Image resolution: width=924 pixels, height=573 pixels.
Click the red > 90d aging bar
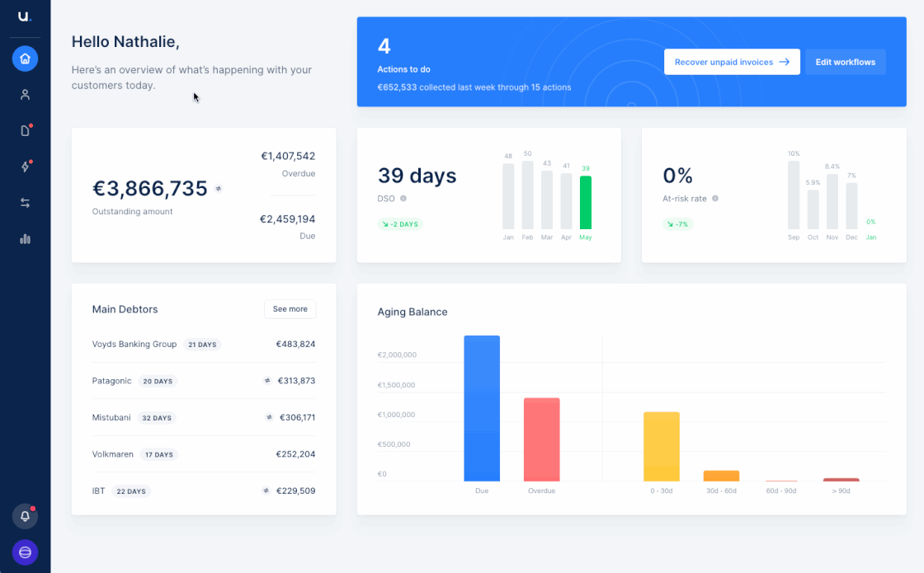click(x=841, y=479)
